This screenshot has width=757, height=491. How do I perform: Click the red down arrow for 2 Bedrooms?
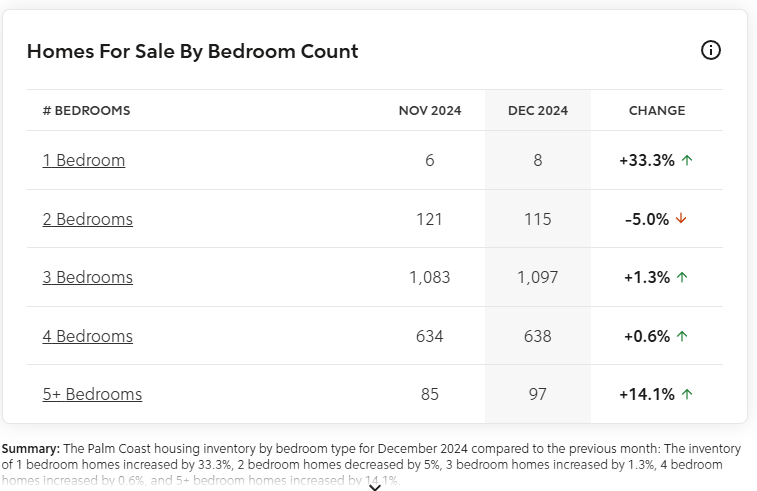681,219
